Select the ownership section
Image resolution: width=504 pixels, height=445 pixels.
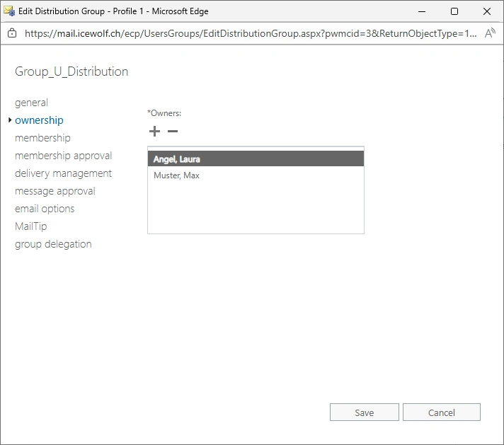[39, 120]
